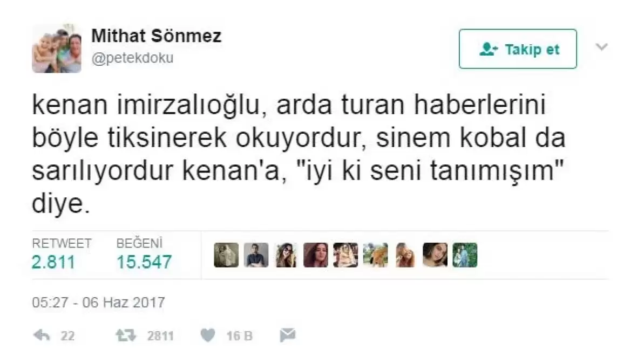Click the Takip et follow button

point(518,49)
